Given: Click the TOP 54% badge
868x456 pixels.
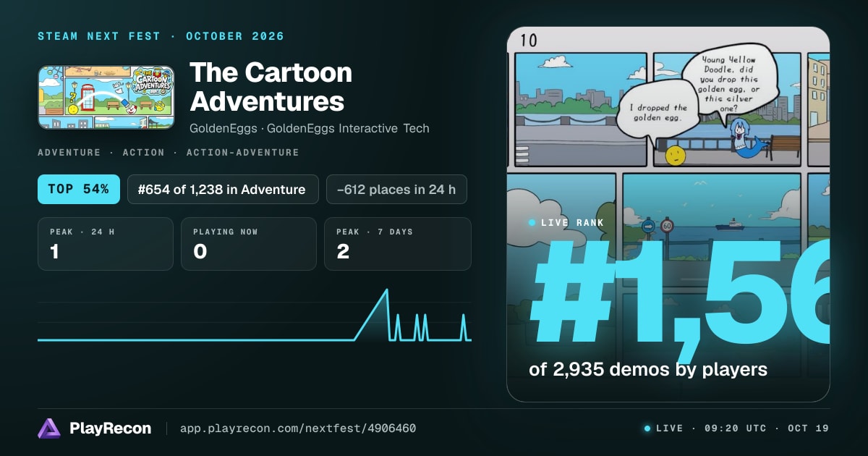Looking at the screenshot, I should [x=78, y=190].
